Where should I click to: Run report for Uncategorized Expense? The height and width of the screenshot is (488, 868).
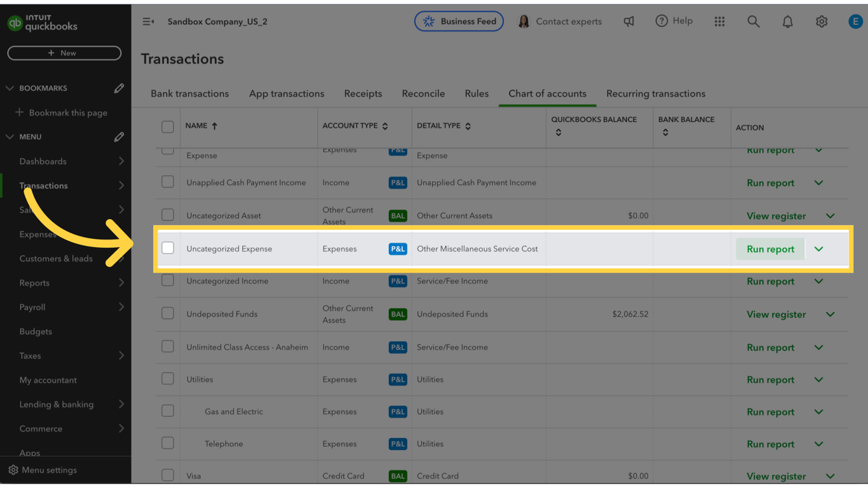pos(770,249)
